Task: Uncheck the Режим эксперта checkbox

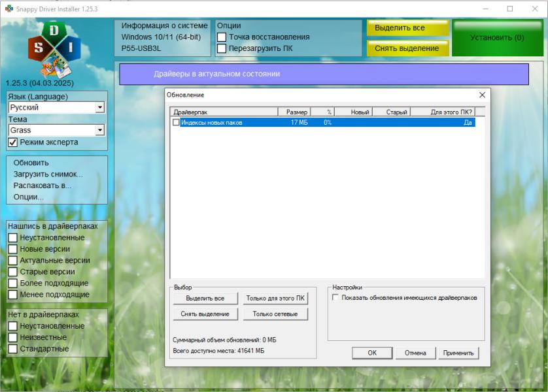Action: click(12, 142)
